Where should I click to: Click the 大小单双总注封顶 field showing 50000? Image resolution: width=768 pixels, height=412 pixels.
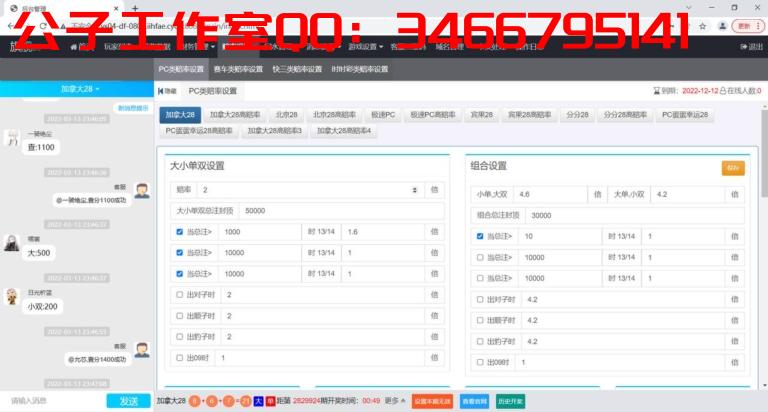click(343, 211)
